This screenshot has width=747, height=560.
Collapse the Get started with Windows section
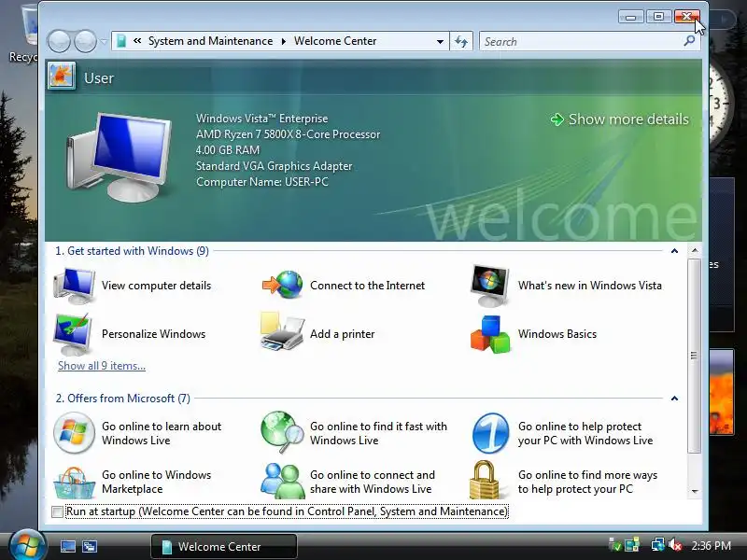click(674, 251)
